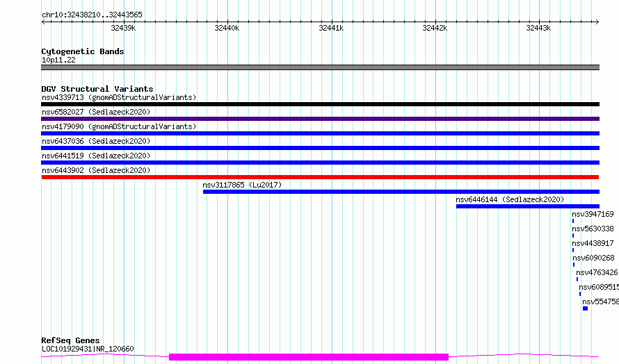Select the small blue nsv554758 variant block

585,308
